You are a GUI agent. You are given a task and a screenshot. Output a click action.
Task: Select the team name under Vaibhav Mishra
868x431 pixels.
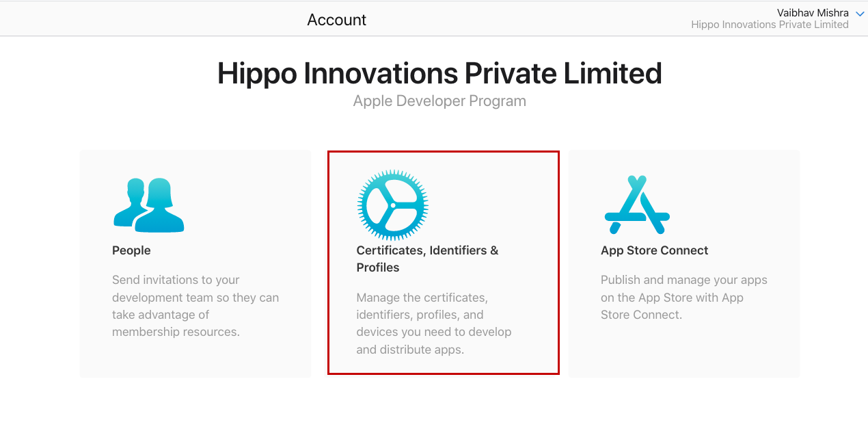(x=770, y=25)
